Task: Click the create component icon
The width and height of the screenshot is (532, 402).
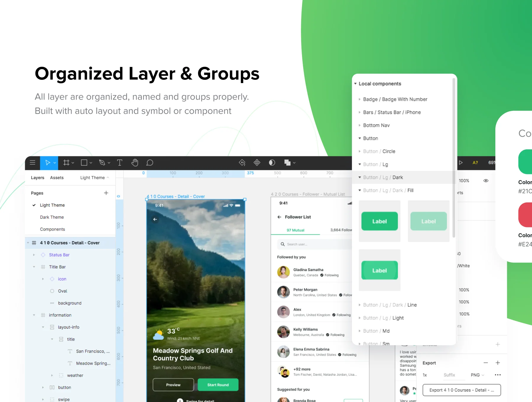Action: [257, 163]
